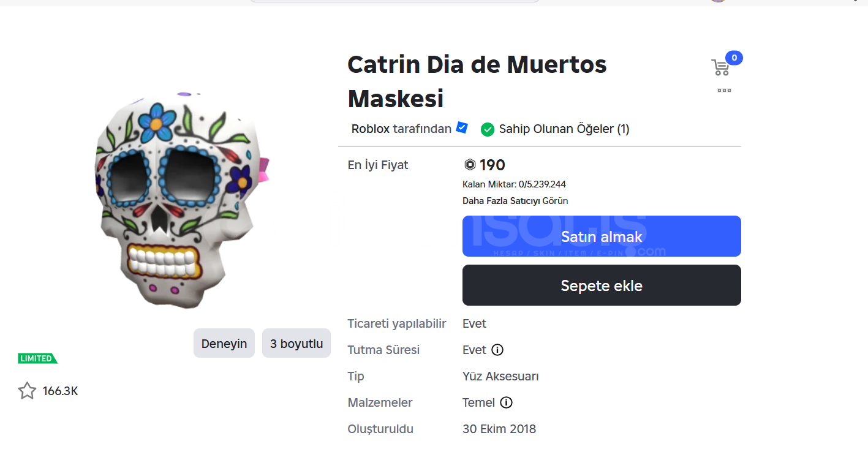Open the Roblox creator link

pos(370,129)
